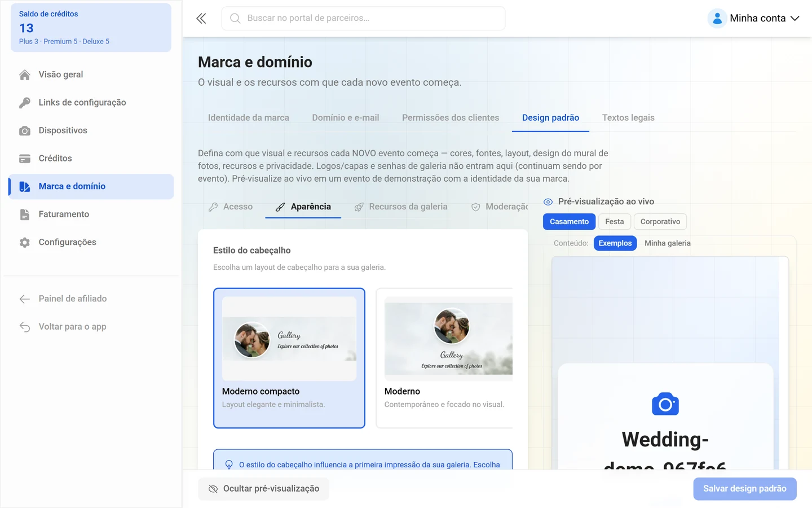Collapse the sidebar with the double-chevron icon

201,19
